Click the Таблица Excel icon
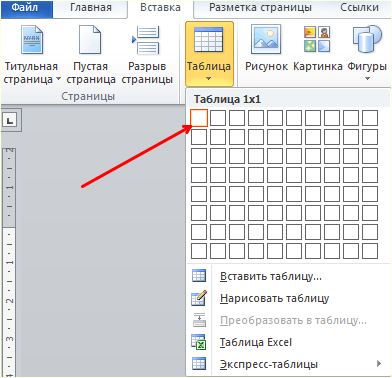 [199, 342]
